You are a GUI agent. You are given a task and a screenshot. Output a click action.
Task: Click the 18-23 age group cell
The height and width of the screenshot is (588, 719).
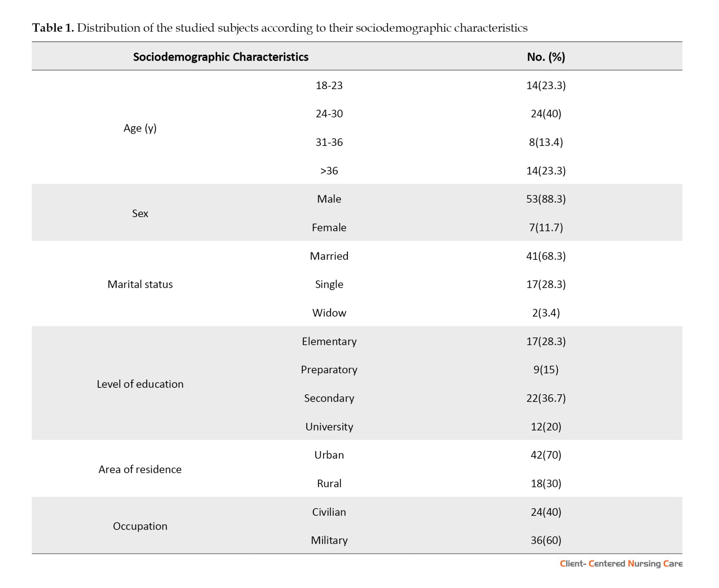[x=329, y=86]
